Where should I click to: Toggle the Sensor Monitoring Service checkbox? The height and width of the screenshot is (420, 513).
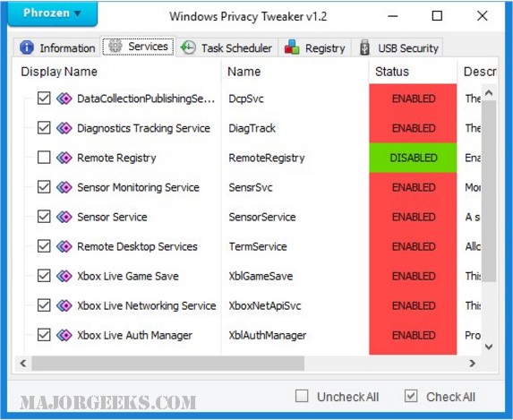pos(44,187)
